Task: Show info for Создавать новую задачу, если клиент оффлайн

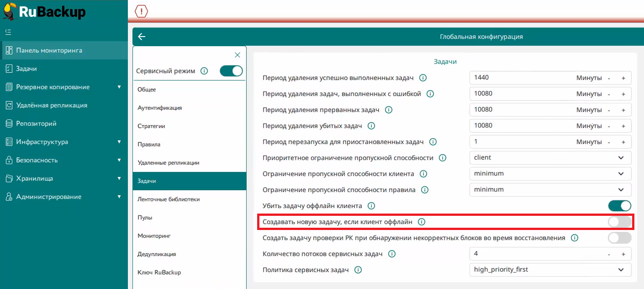Action: coord(422,222)
